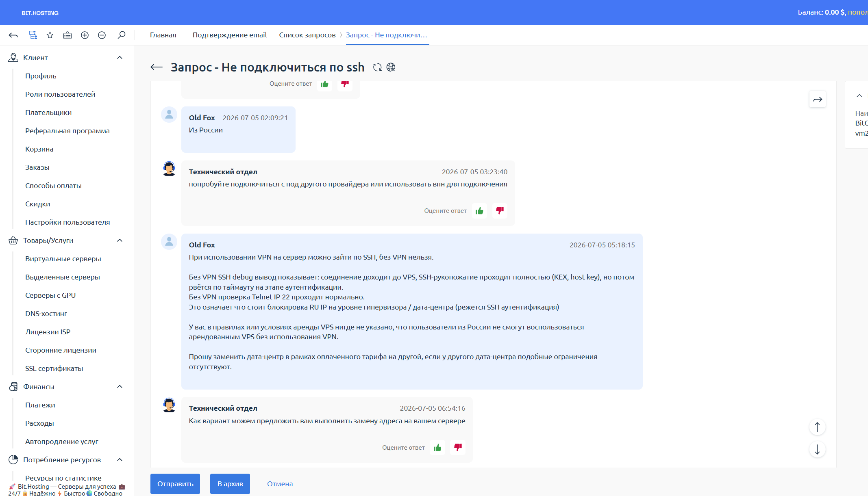Click the circled plus icon in the toolbar
This screenshot has height=496, width=868.
(85, 35)
